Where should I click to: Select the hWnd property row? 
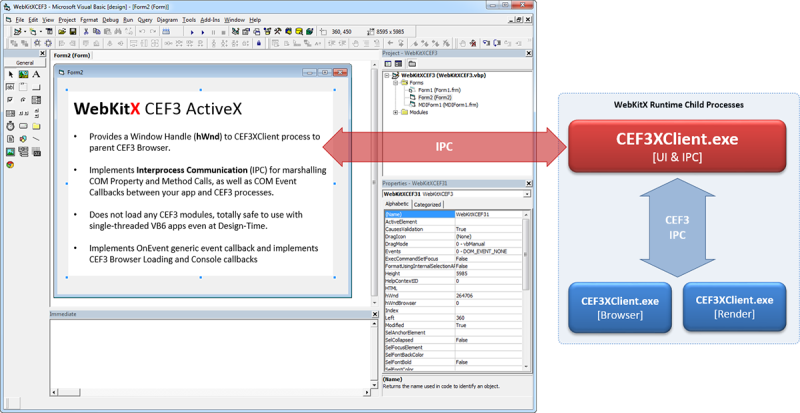click(x=453, y=296)
